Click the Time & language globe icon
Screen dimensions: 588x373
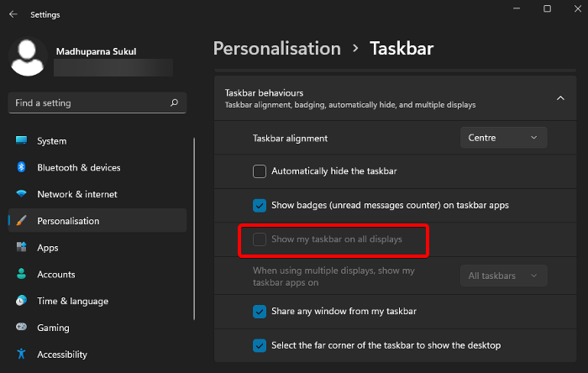(x=21, y=301)
